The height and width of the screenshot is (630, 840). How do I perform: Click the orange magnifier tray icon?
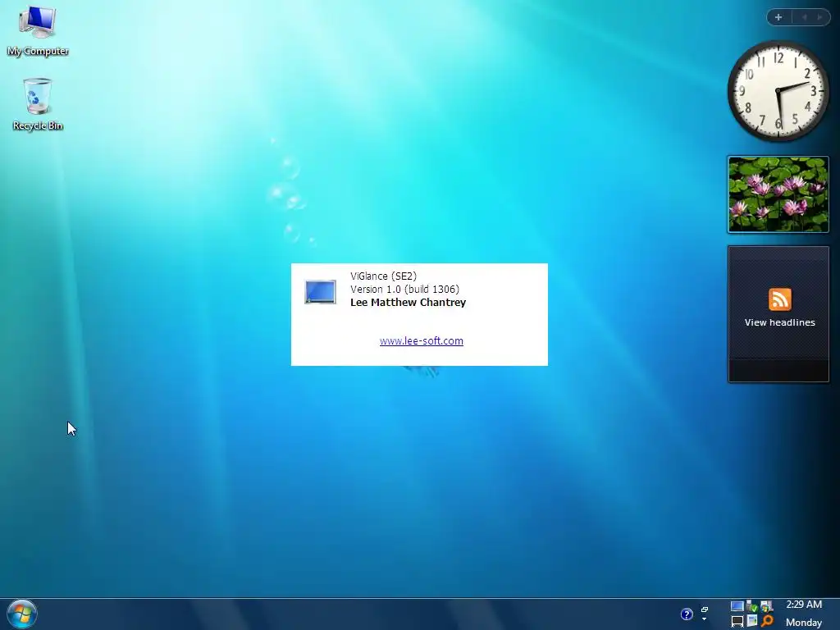point(767,621)
